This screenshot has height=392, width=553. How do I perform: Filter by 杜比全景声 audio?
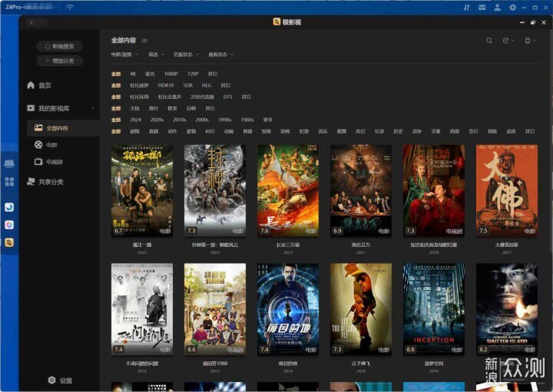click(169, 97)
